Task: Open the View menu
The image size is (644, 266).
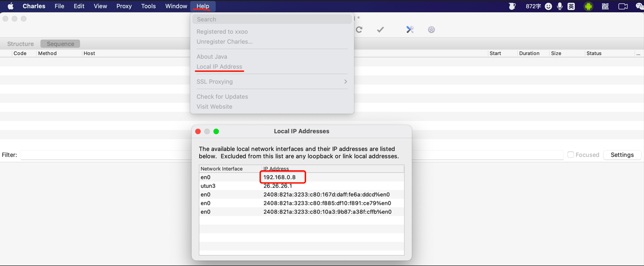Action: tap(100, 6)
